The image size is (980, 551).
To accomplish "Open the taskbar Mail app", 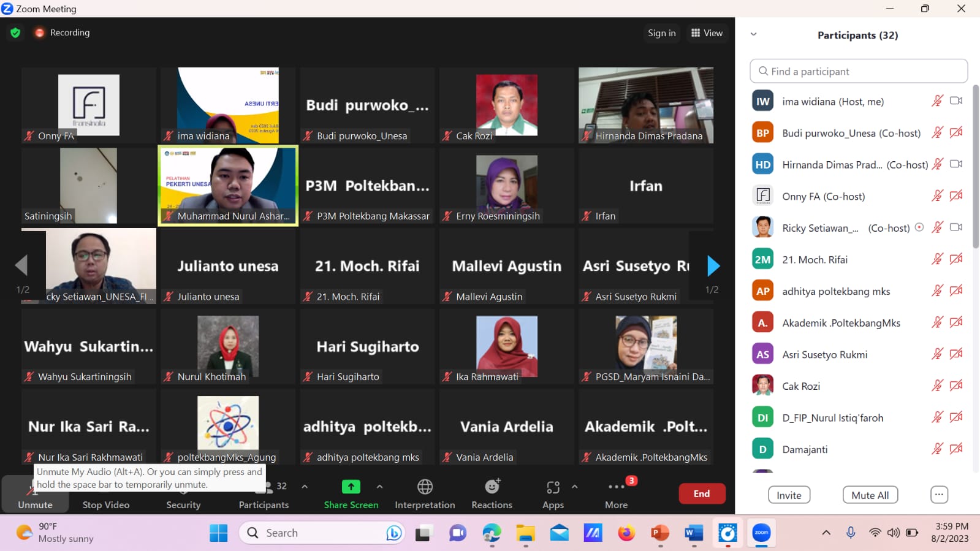I will [x=559, y=533].
